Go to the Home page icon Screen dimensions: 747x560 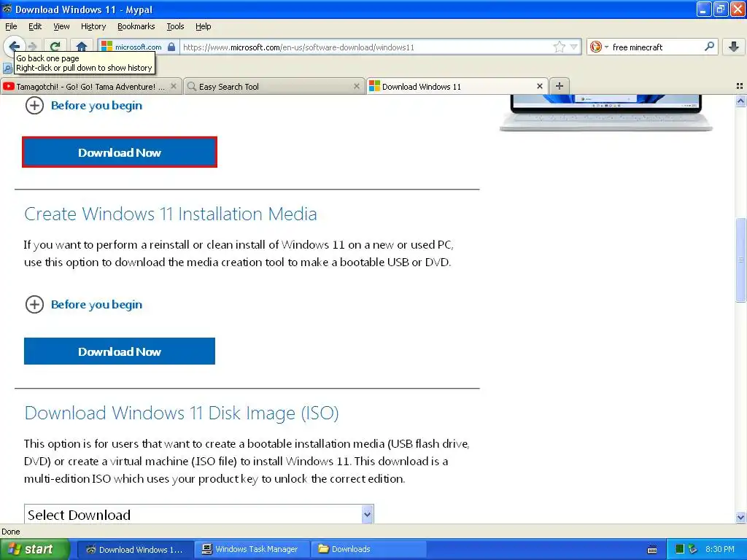(x=82, y=46)
